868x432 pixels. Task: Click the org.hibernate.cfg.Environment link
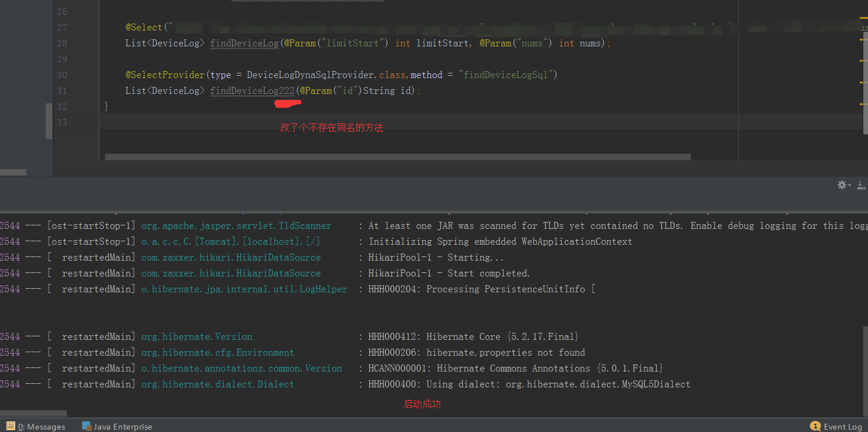pyautogui.click(x=218, y=352)
